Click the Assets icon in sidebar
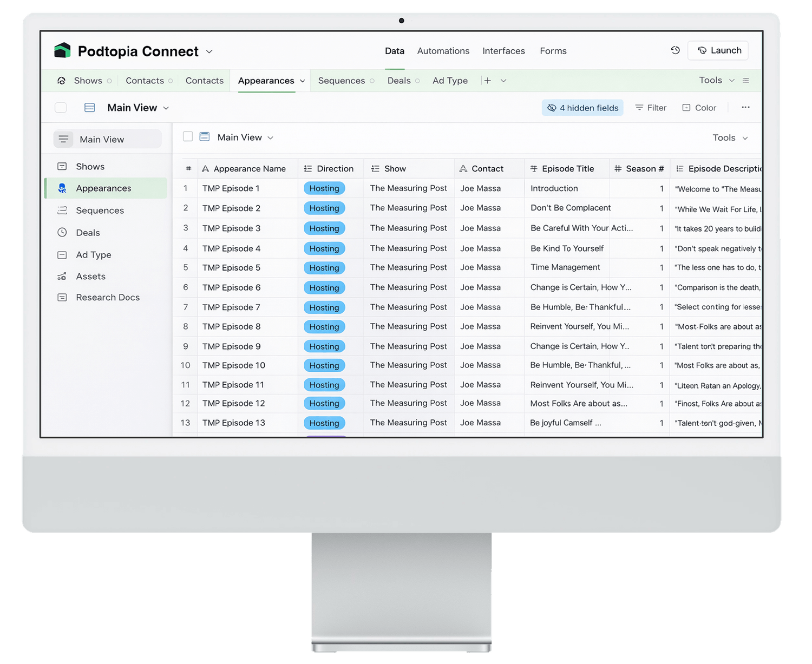This screenshot has width=812, height=664. tap(62, 277)
